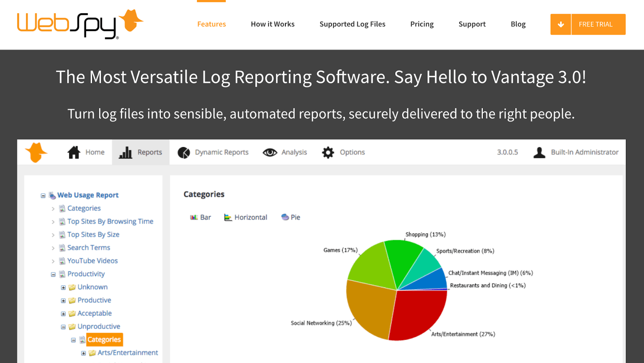Viewport: 644px width, 363px height.
Task: Click the Home house icon
Action: point(74,152)
